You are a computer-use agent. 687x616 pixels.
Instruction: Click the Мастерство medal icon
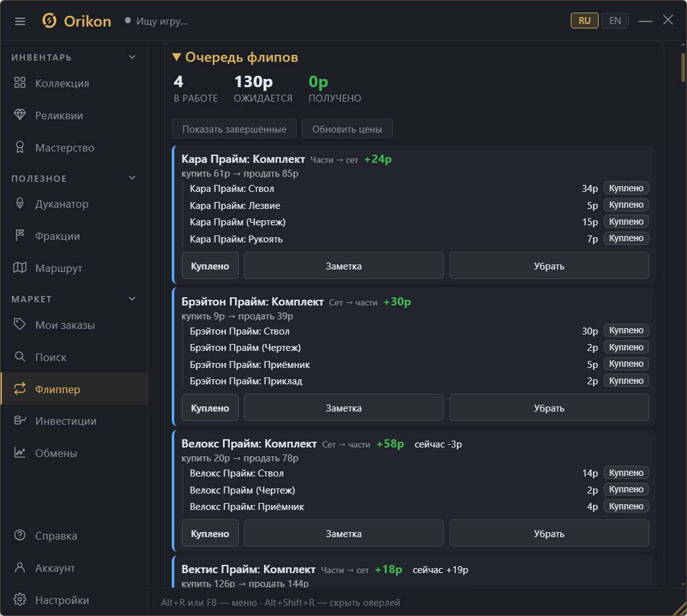tap(20, 147)
